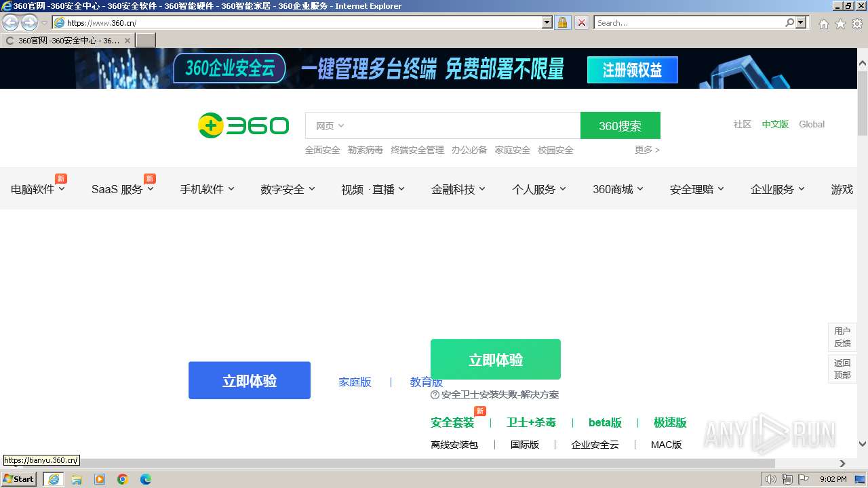The image size is (868, 488).
Task: Open the IE search provider dropdown arrow
Action: (x=801, y=22)
